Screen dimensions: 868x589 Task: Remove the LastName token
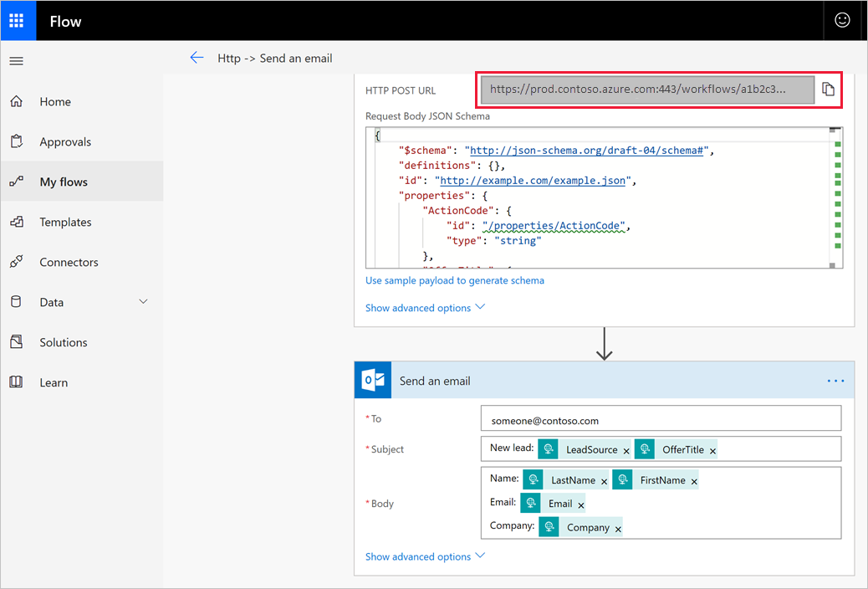(604, 482)
